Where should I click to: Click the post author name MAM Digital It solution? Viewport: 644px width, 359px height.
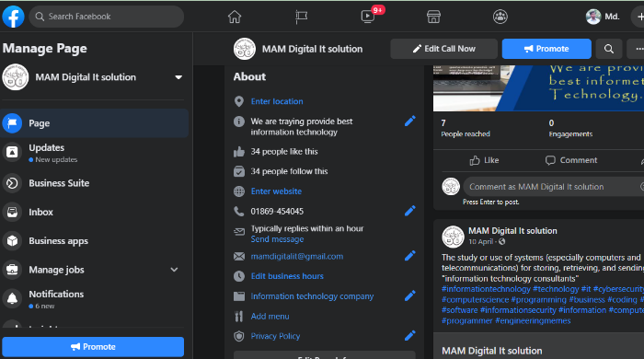pos(512,231)
